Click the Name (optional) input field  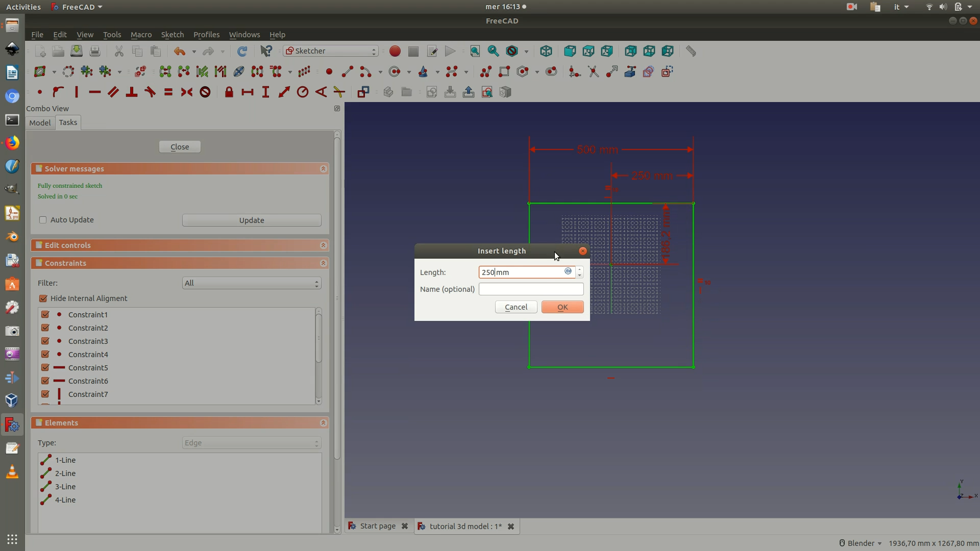(531, 289)
